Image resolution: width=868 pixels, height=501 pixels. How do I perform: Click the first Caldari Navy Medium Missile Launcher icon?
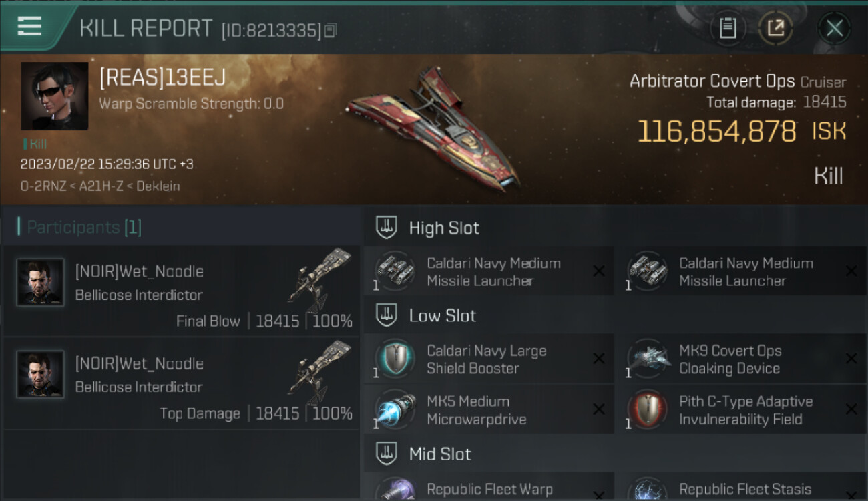click(x=395, y=272)
